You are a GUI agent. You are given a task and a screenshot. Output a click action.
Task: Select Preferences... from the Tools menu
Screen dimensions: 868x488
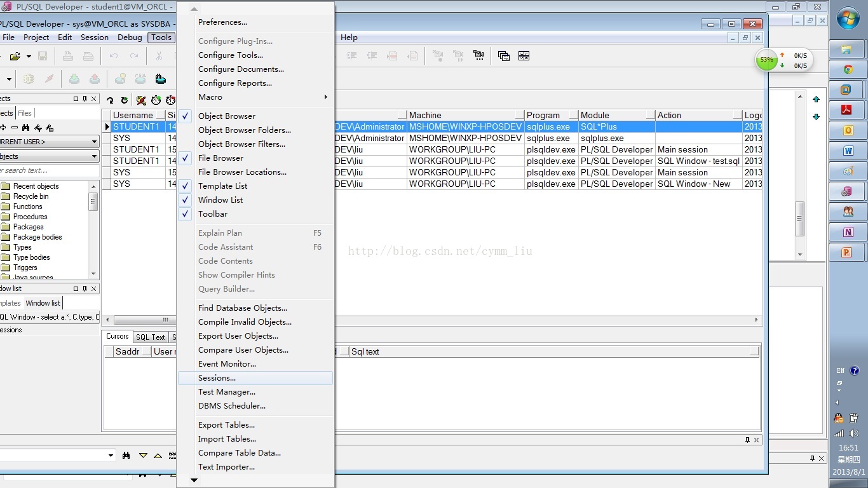255,22
